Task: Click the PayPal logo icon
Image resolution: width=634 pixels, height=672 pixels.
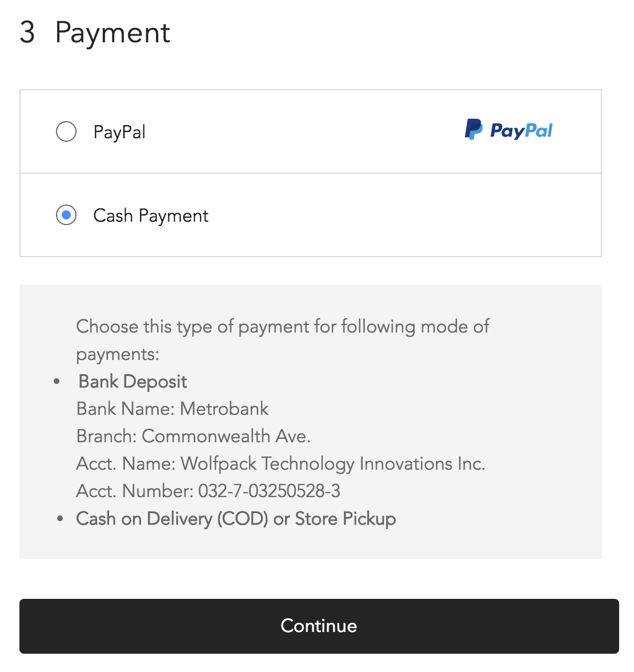Action: click(x=508, y=129)
